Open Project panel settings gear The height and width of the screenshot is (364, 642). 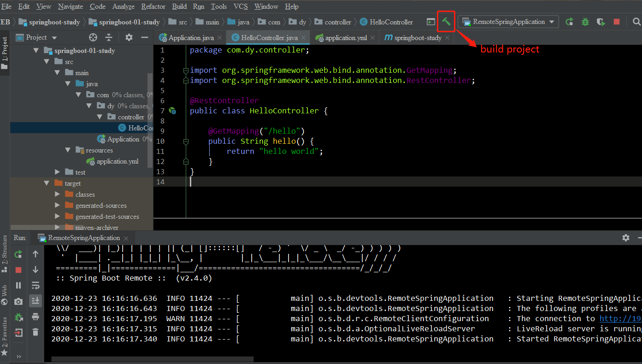(x=129, y=37)
